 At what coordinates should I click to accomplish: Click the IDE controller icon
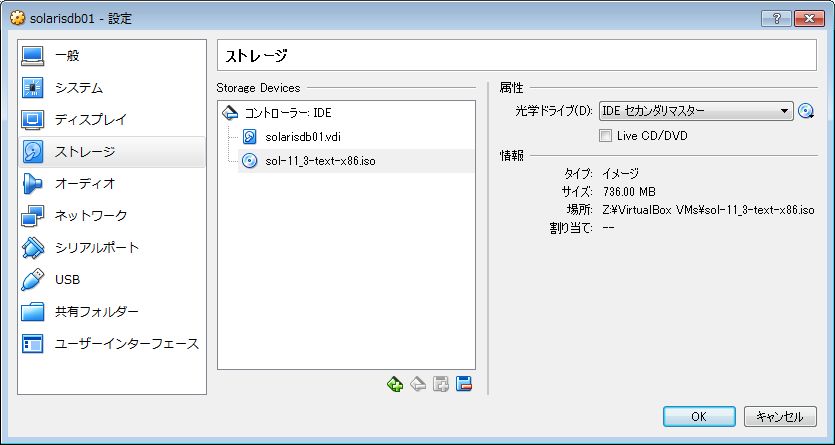(230, 113)
